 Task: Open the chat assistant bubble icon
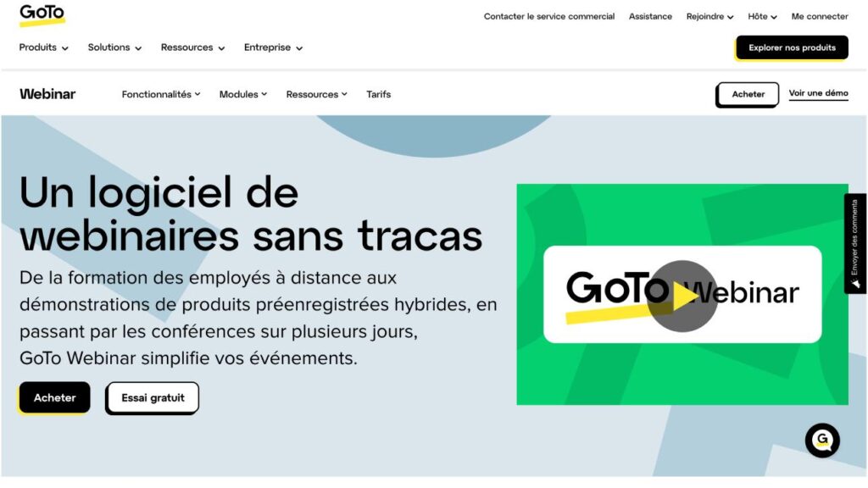(x=822, y=441)
